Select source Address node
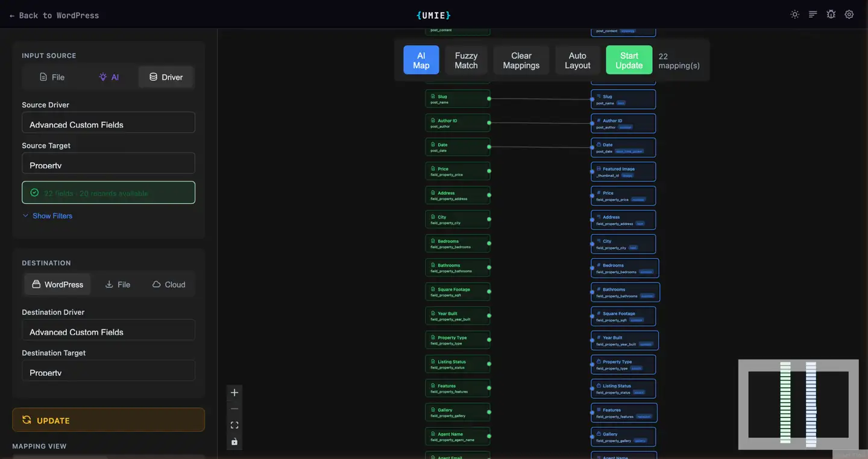 click(458, 195)
